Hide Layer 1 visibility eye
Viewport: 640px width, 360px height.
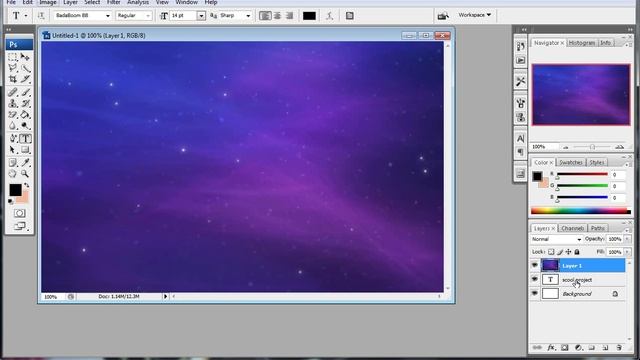point(535,265)
